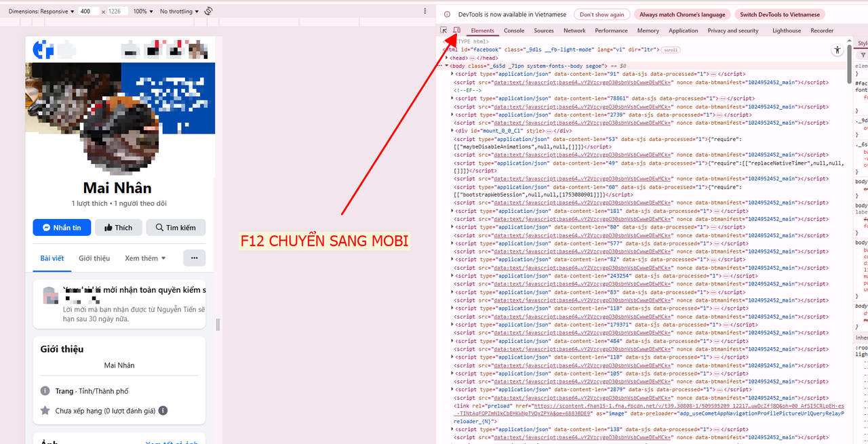Open the No throttling dropdown

pos(179,12)
